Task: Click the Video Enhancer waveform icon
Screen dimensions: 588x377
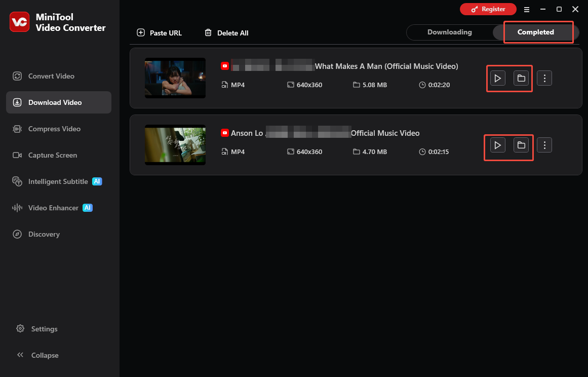Action: [x=17, y=208]
